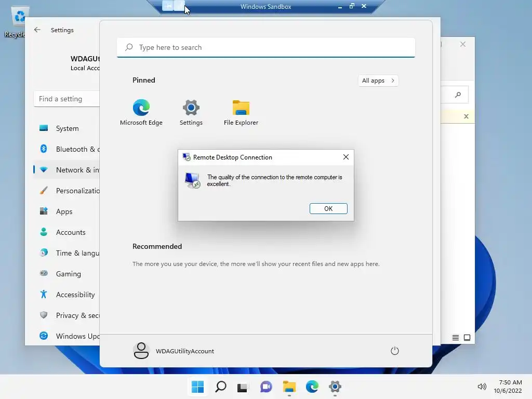Open Gaming settings
532x399 pixels.
67,273
